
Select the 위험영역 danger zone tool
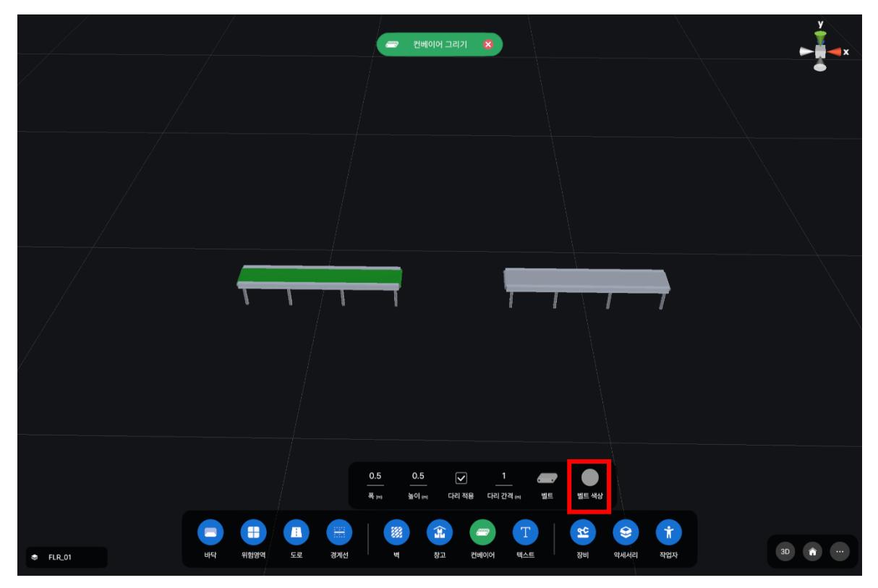254,533
